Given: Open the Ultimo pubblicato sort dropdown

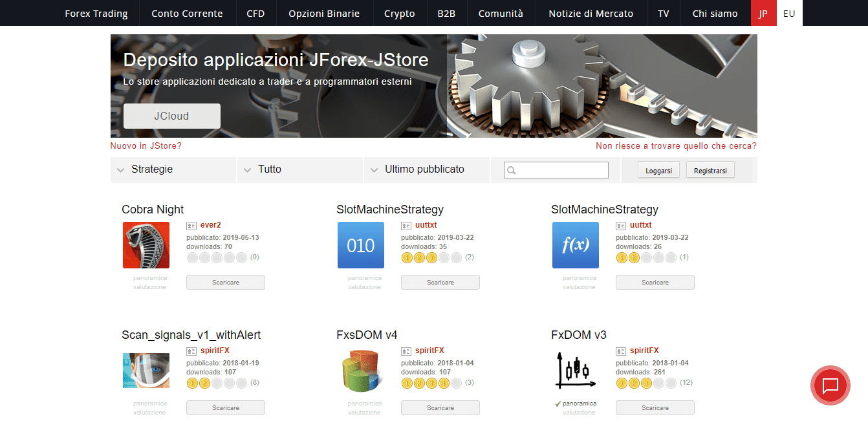Looking at the screenshot, I should (427, 169).
